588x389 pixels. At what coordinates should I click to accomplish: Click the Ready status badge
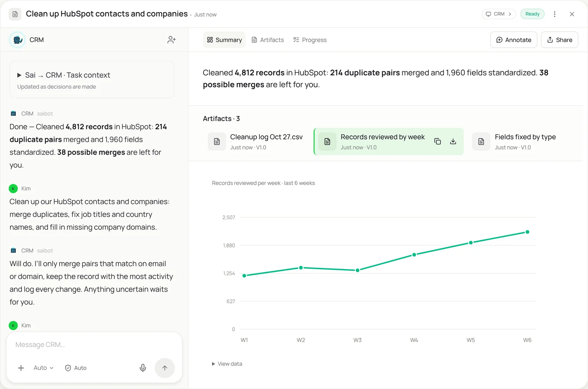point(533,14)
